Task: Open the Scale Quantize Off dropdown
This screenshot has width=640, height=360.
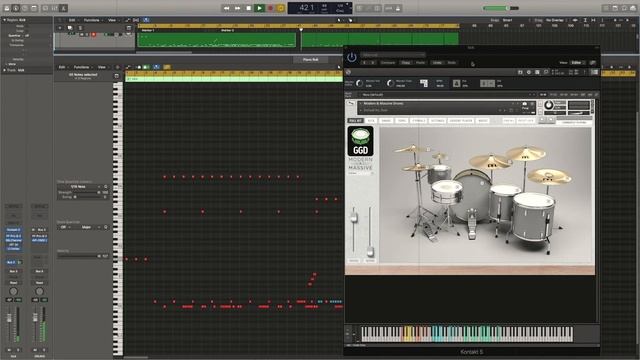Action: (65, 227)
